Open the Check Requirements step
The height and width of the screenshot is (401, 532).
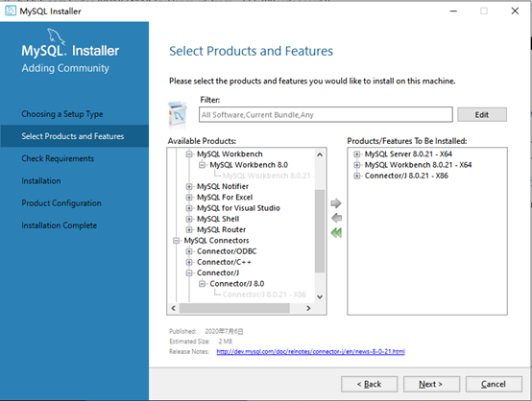point(58,158)
